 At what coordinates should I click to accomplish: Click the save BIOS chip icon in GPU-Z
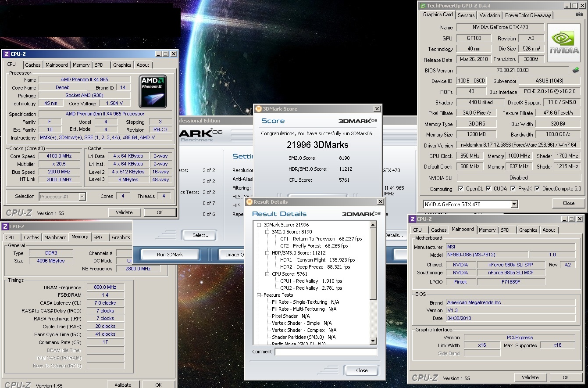576,70
